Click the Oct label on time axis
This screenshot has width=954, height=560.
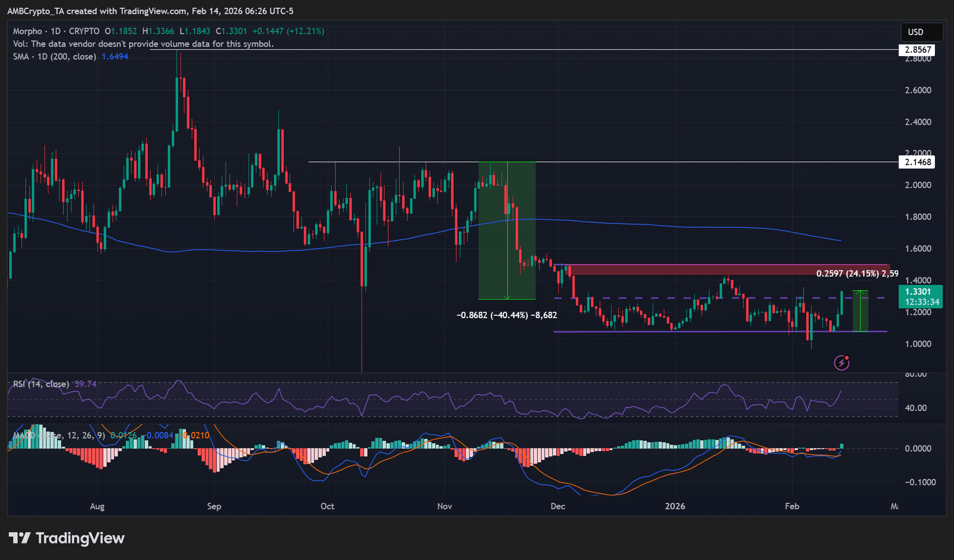pyautogui.click(x=327, y=506)
